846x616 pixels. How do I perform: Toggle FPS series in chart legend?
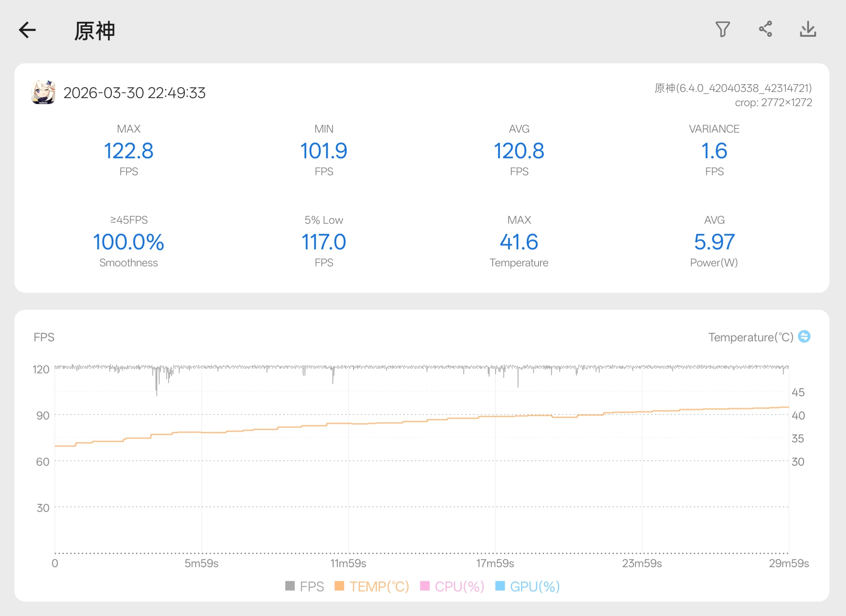[x=312, y=587]
